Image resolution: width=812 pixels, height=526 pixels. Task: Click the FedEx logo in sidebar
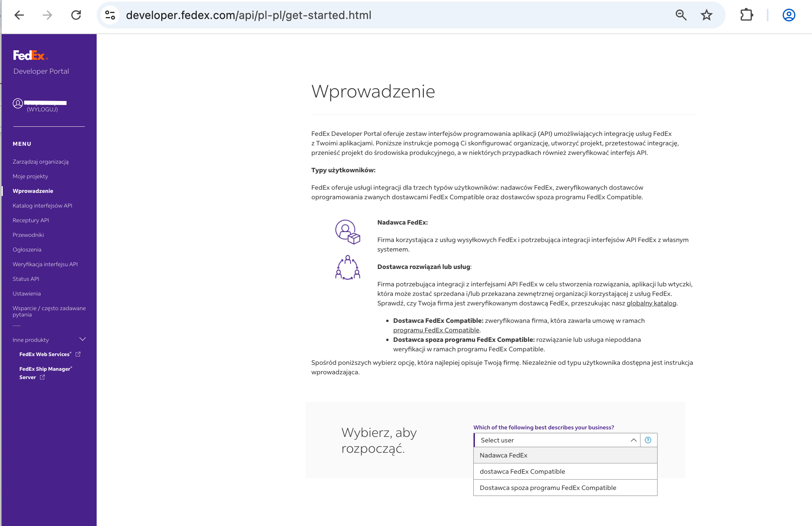tap(30, 55)
